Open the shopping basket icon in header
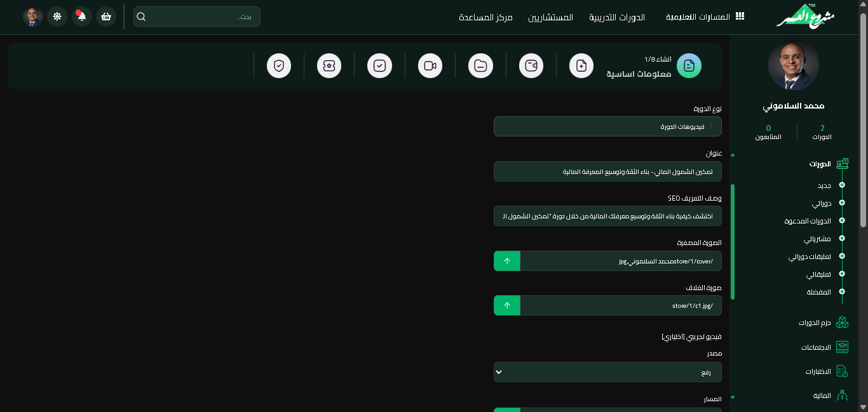 (106, 17)
